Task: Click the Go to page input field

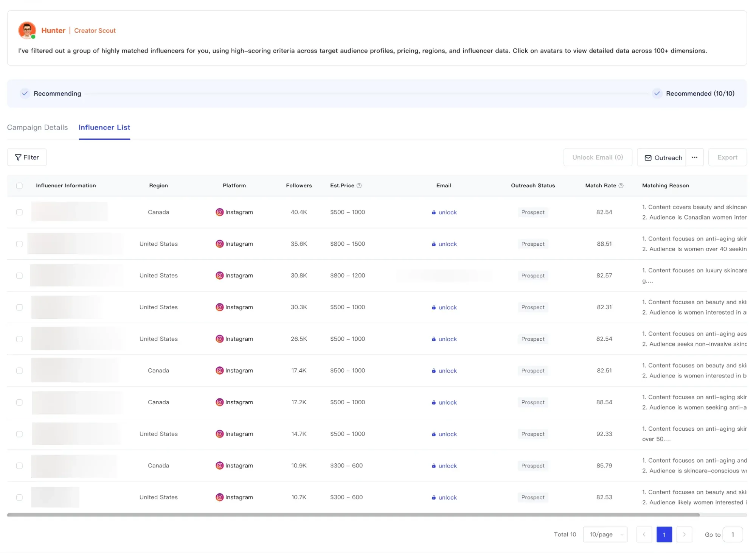Action: (733, 534)
